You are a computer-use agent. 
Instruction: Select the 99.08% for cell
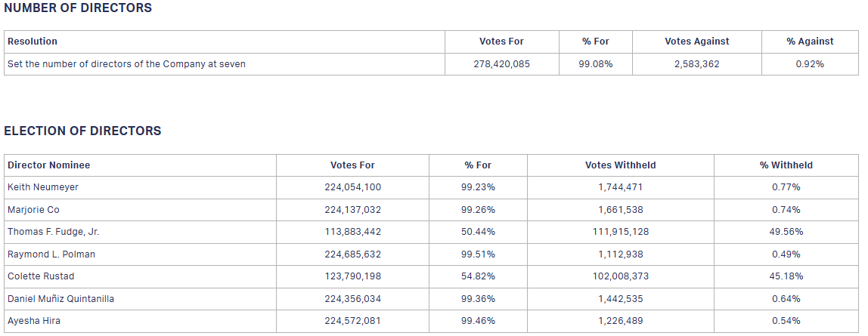coord(595,64)
